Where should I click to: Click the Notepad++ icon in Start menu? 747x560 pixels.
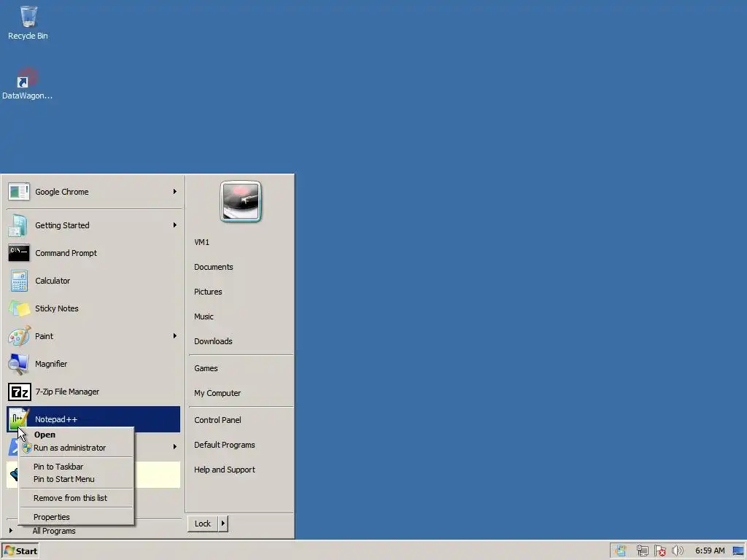click(18, 419)
